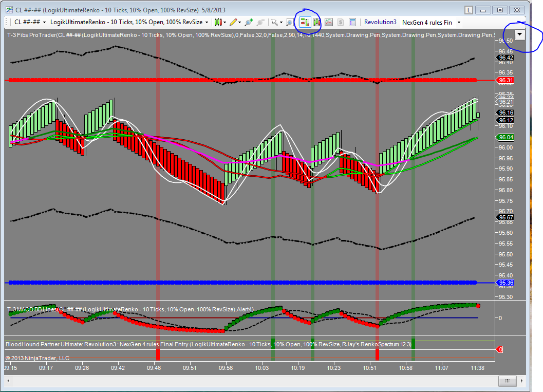Click the zoom frame magnifier icon
Viewport: 543px width, 392px height.
[290, 23]
